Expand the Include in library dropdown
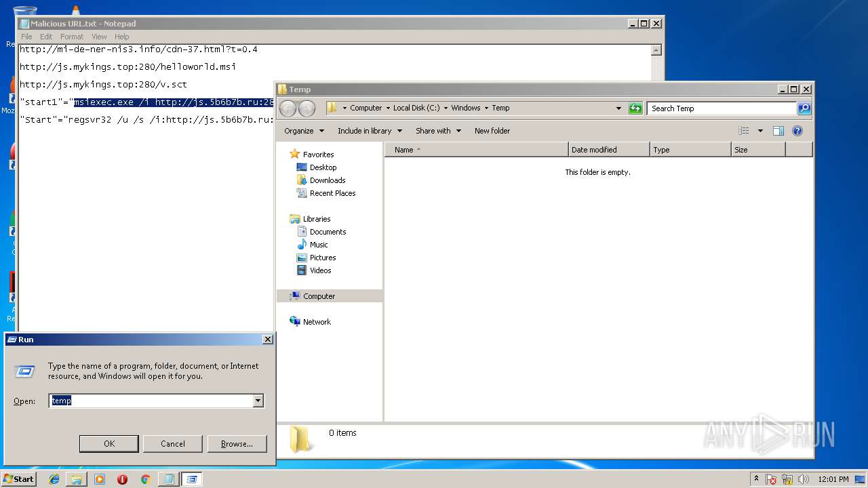The height and width of the screenshot is (488, 868). tap(370, 131)
